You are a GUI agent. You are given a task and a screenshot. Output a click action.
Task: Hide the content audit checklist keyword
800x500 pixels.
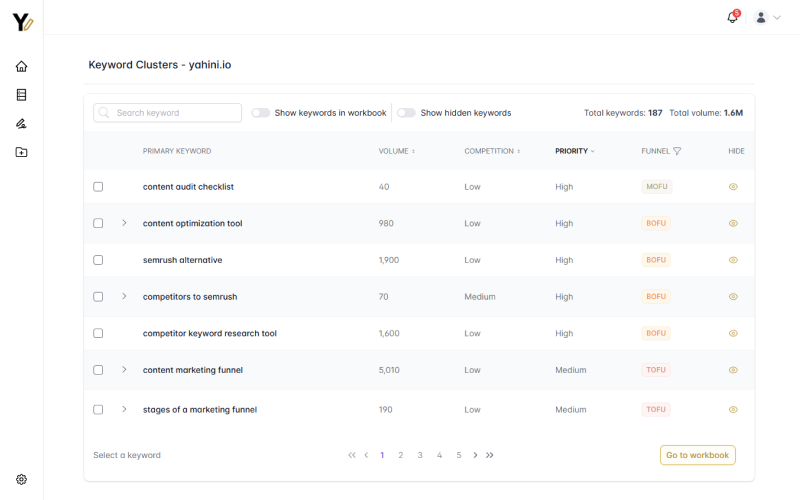[x=733, y=187]
